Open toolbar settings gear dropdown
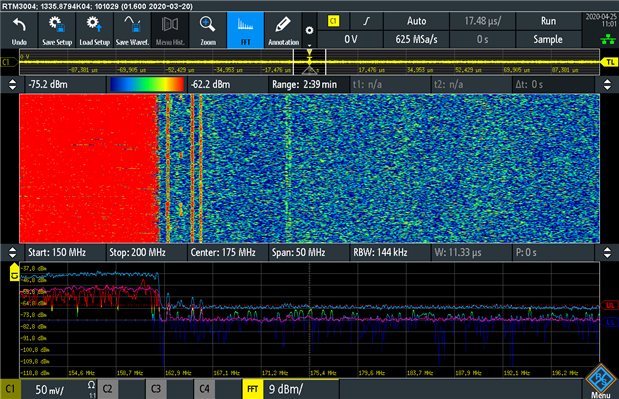 click(310, 30)
